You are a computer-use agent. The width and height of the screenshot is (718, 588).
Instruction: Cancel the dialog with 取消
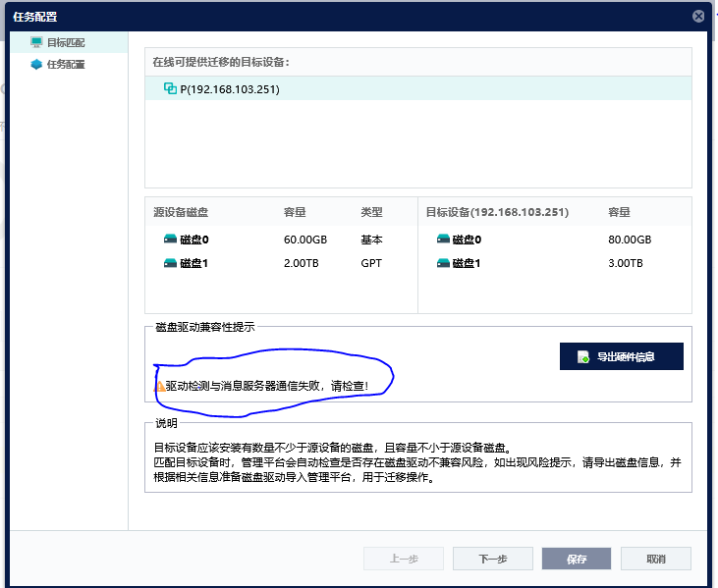(x=656, y=559)
